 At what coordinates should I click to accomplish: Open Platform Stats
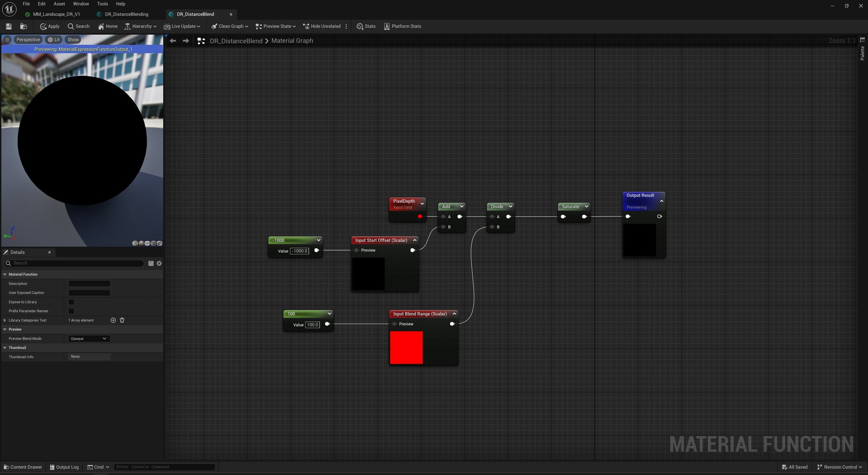click(x=402, y=26)
